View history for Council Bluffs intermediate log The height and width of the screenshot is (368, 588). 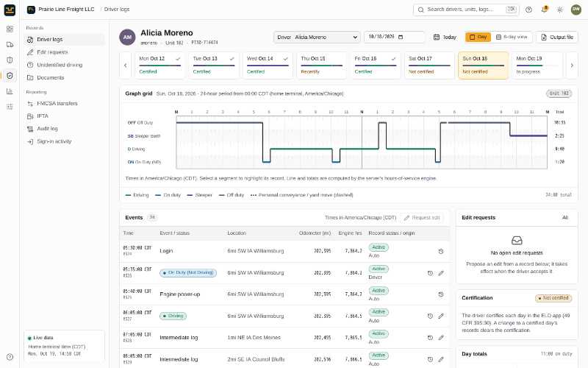(x=430, y=359)
